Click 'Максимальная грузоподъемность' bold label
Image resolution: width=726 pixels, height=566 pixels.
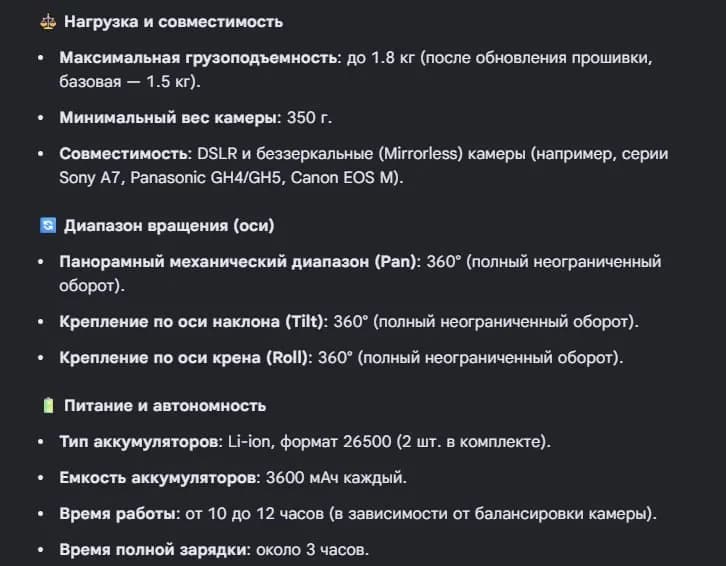pos(200,58)
